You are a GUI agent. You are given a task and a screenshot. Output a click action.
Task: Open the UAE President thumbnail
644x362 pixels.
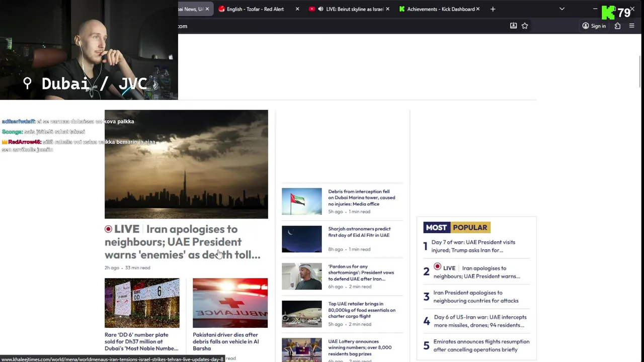pyautogui.click(x=301, y=276)
